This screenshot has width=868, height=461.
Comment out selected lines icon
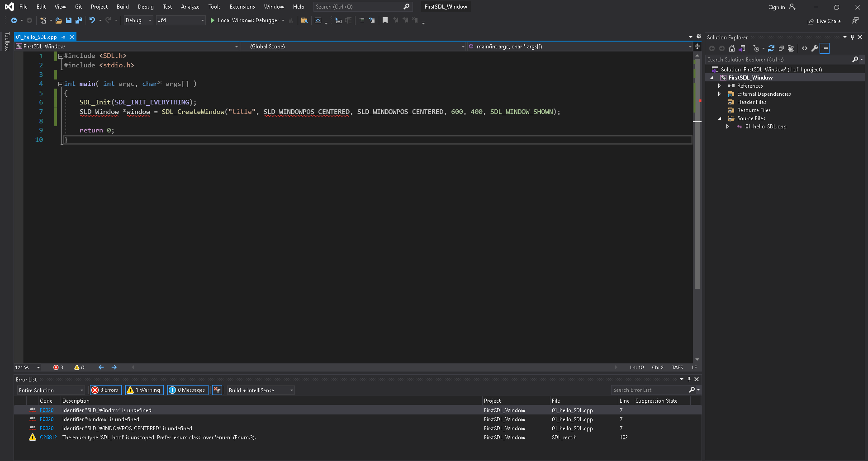[362, 20]
